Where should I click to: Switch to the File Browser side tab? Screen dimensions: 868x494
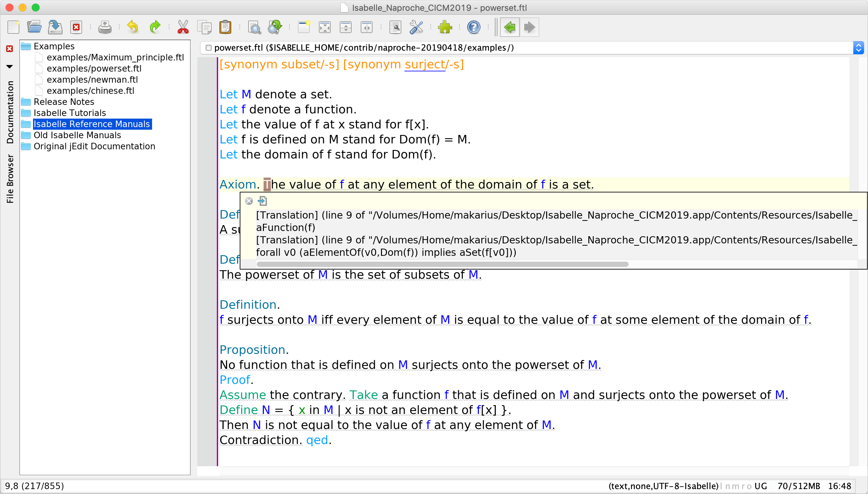10,179
